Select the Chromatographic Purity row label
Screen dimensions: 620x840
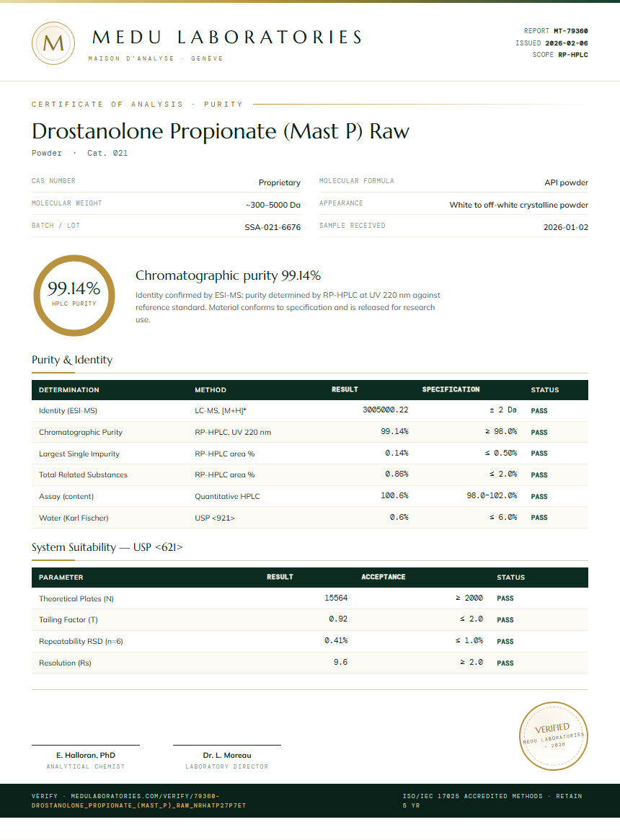click(x=80, y=433)
